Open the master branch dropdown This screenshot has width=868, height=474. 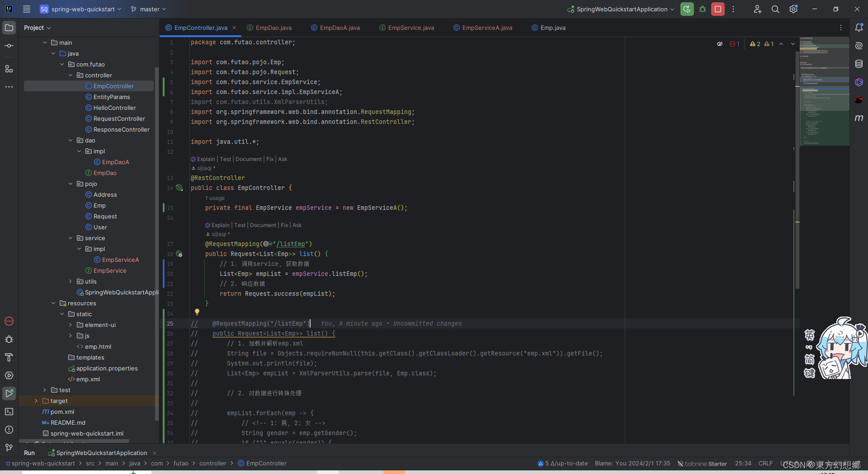coord(148,9)
